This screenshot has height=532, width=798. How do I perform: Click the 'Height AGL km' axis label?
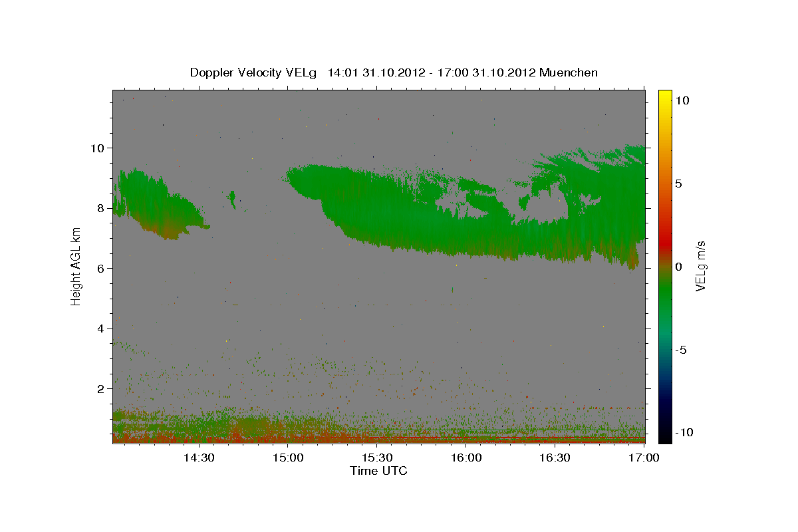[x=76, y=267]
